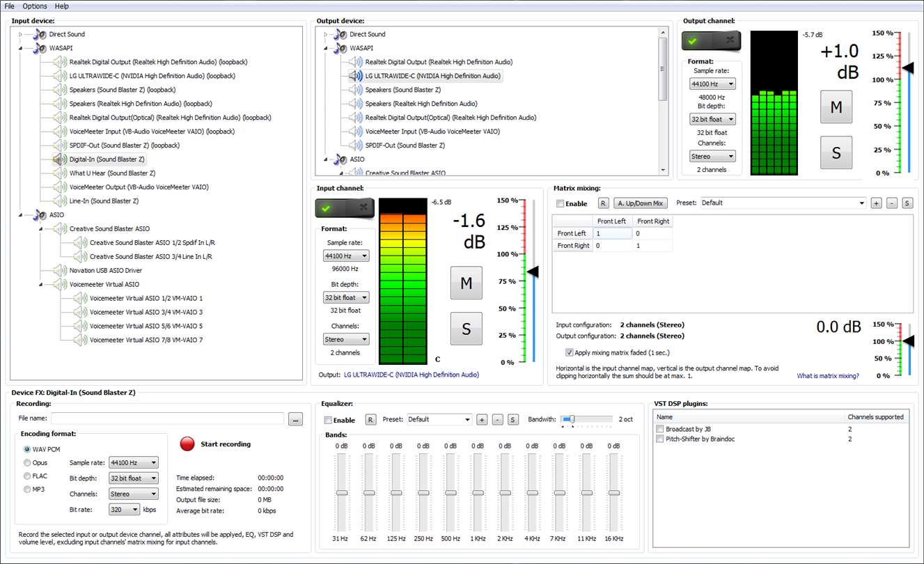Open the Options menu
This screenshot has height=564, width=924.
pos(35,6)
